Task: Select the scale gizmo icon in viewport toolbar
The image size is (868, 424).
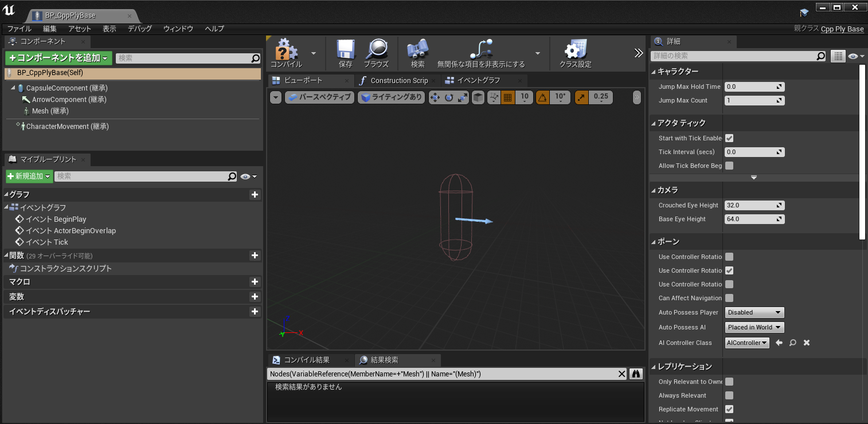Action: point(462,97)
